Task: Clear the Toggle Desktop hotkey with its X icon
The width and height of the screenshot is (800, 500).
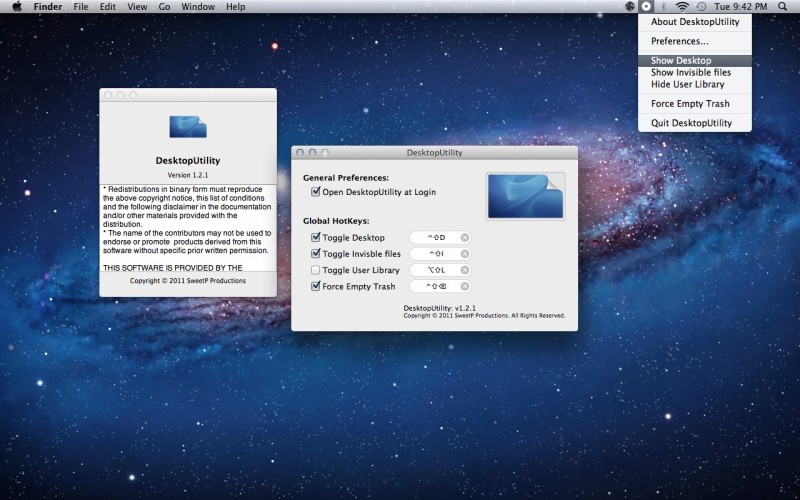Action: [465, 237]
